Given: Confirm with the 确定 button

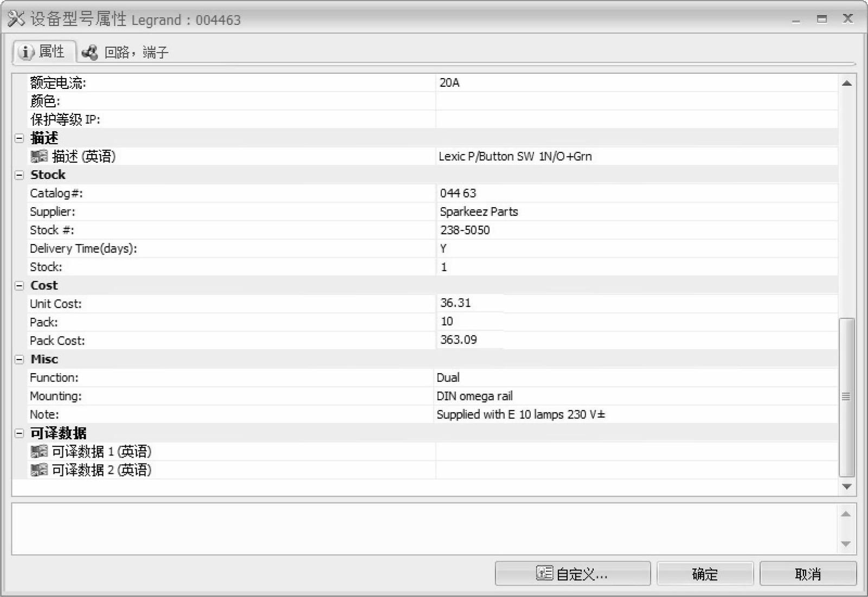Looking at the screenshot, I should pos(705,574).
